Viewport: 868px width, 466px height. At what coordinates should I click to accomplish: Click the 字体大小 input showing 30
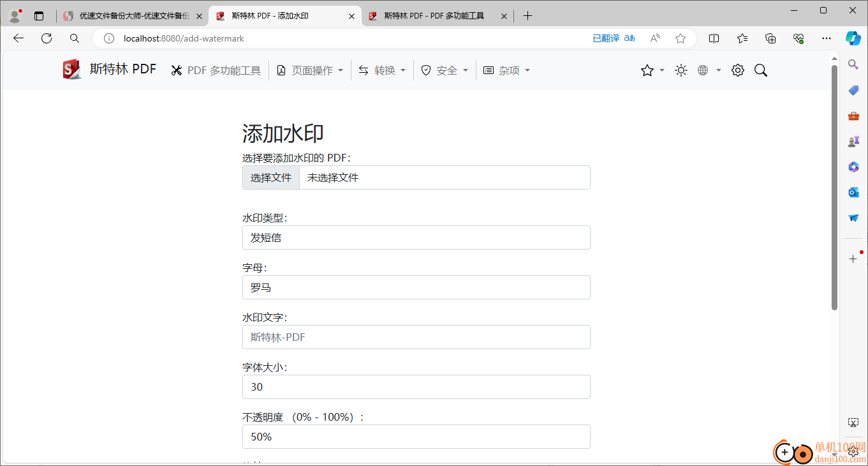pos(416,387)
